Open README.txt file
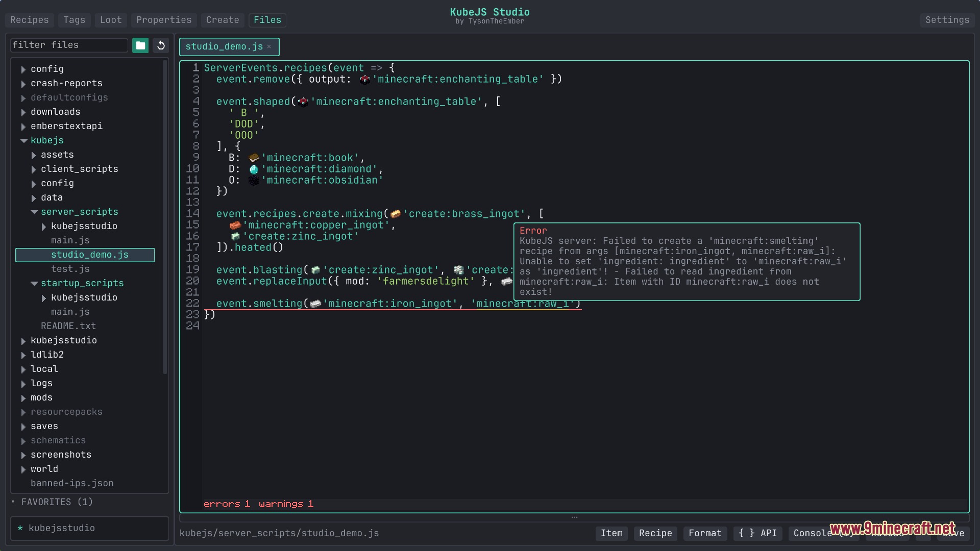Viewport: 980px width, 551px height. tap(68, 326)
